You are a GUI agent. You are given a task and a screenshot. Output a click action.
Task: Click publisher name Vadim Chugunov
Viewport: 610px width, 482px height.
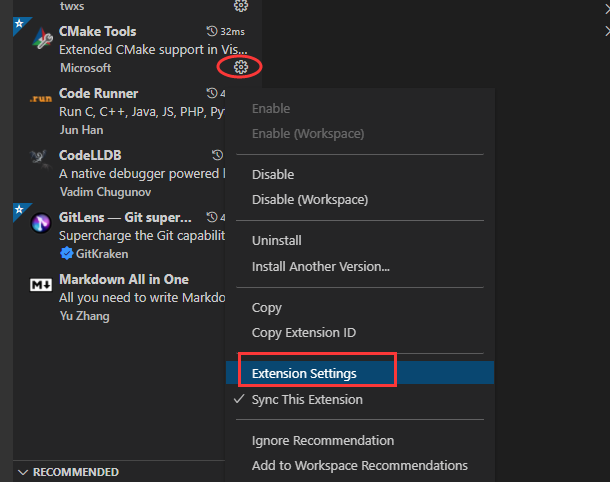[105, 192]
